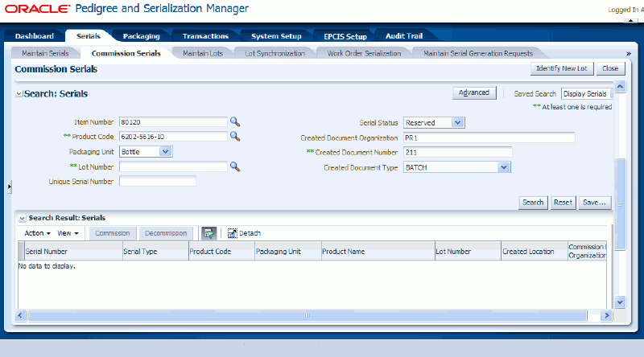Click the Query by Example filter icon
This screenshot has width=644, height=357.
coord(209,233)
